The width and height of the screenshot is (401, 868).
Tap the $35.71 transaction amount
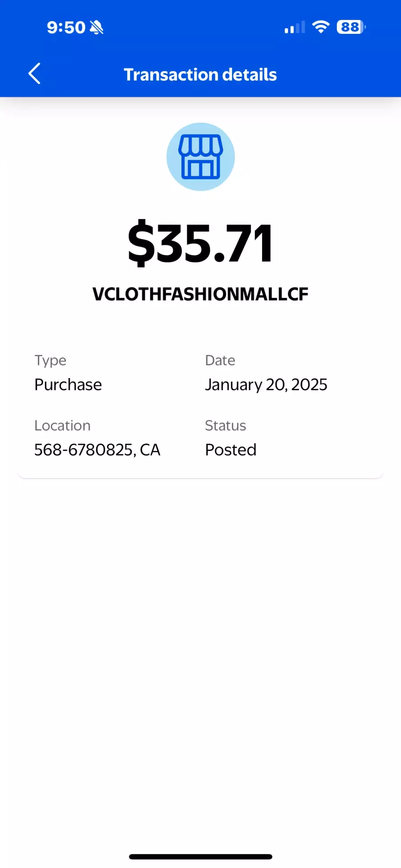(x=200, y=243)
